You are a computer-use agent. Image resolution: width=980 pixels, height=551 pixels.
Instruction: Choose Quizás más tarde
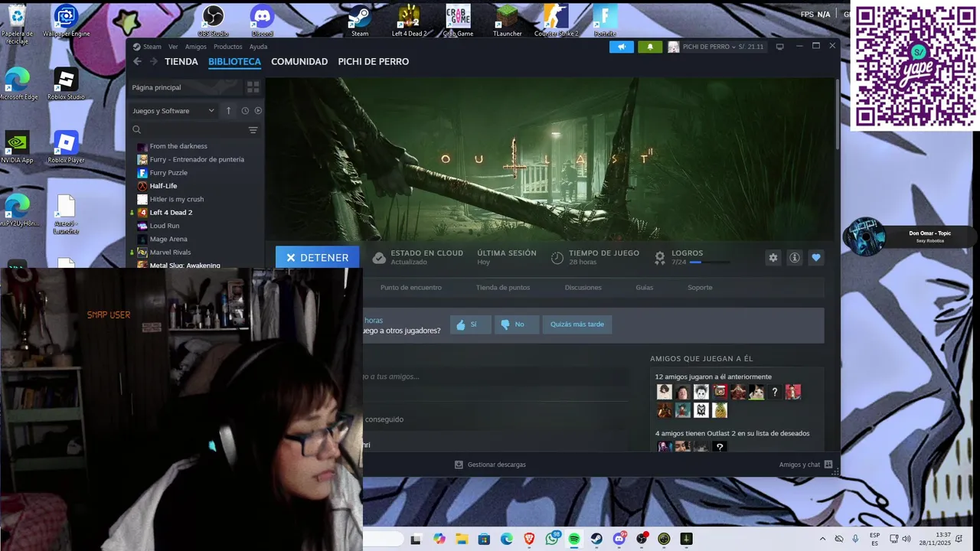pyautogui.click(x=577, y=324)
